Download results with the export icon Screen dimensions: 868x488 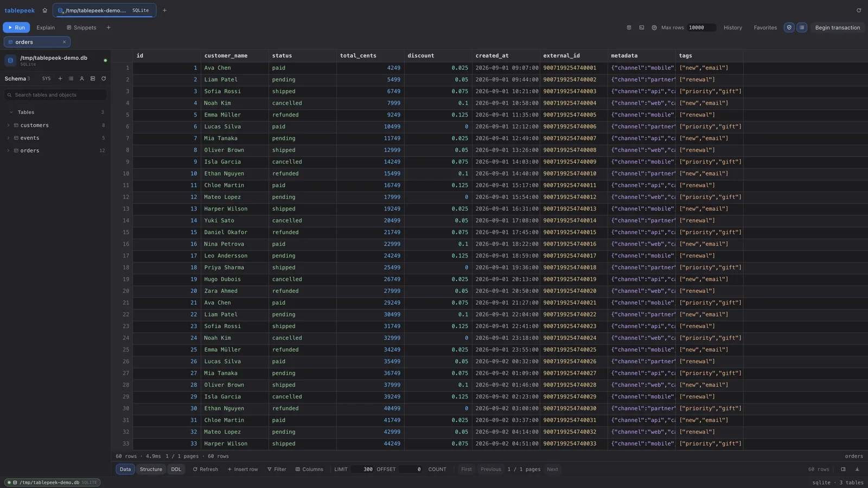point(857,470)
